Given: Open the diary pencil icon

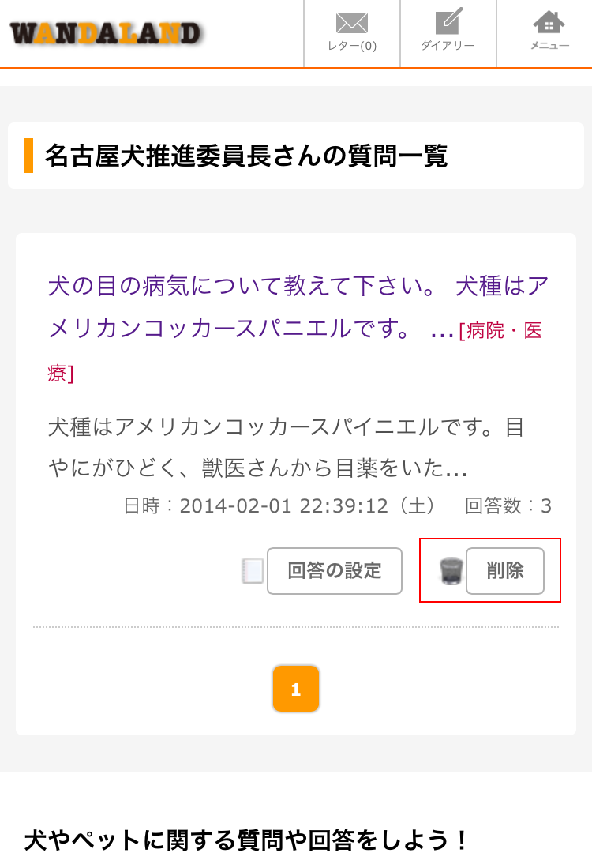Looking at the screenshot, I should click(x=448, y=21).
